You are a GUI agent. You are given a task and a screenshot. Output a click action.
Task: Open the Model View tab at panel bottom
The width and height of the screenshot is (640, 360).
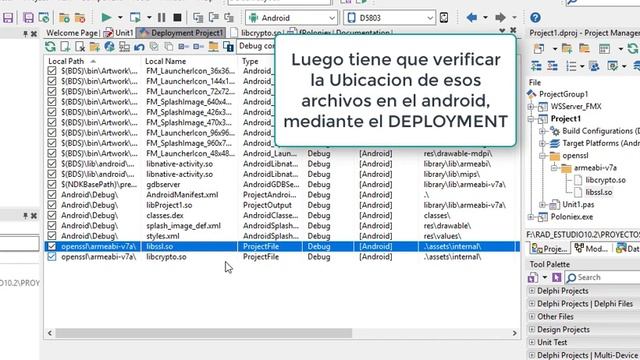[x=591, y=248]
